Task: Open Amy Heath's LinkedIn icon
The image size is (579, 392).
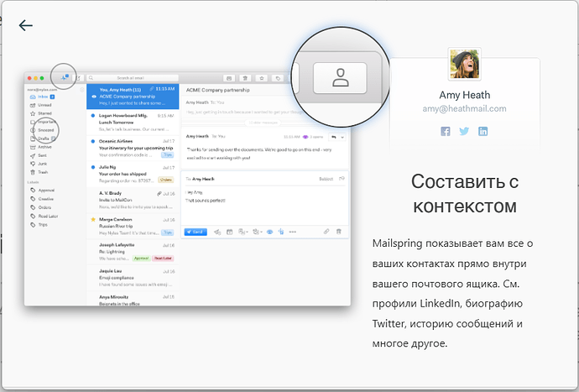Action: (483, 131)
